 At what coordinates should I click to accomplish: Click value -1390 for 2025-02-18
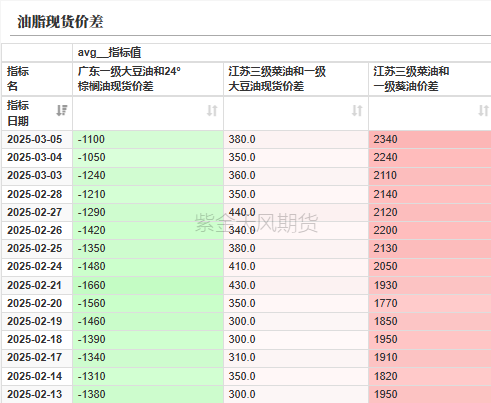tap(91, 339)
